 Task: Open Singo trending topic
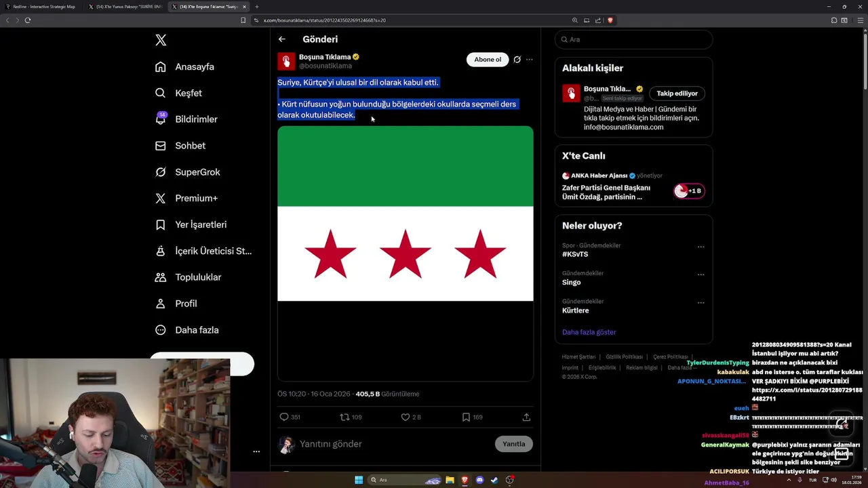pos(572,282)
